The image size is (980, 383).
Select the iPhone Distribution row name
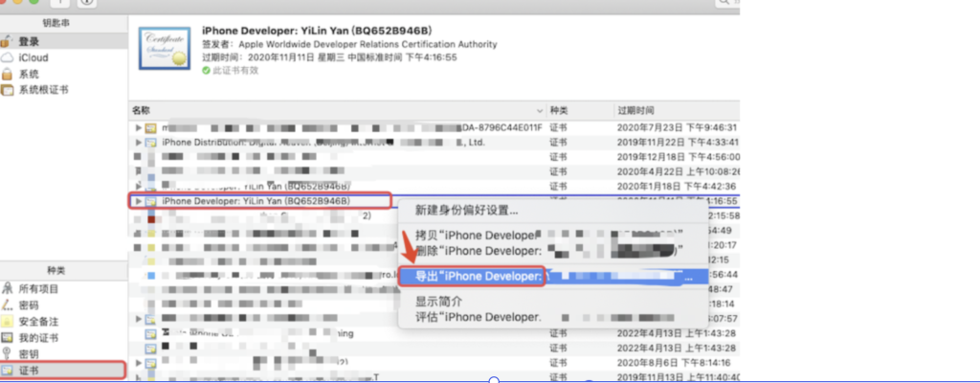point(323,143)
